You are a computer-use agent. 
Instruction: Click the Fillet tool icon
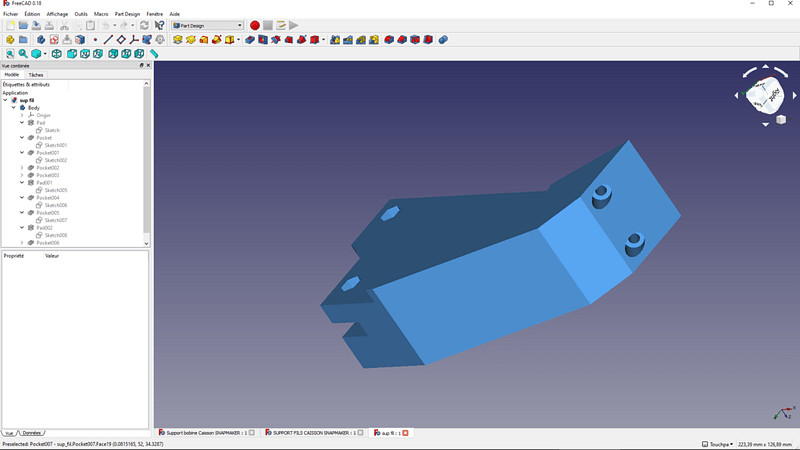coord(389,40)
